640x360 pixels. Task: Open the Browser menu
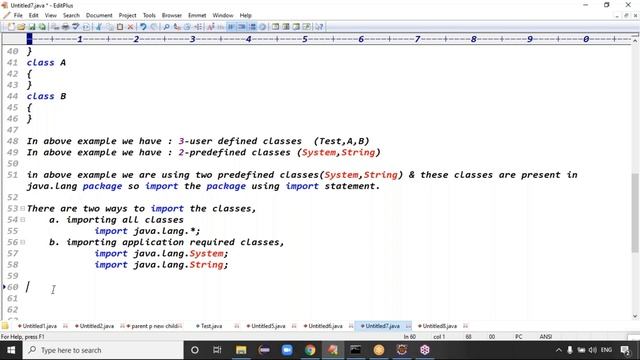tap(171, 16)
